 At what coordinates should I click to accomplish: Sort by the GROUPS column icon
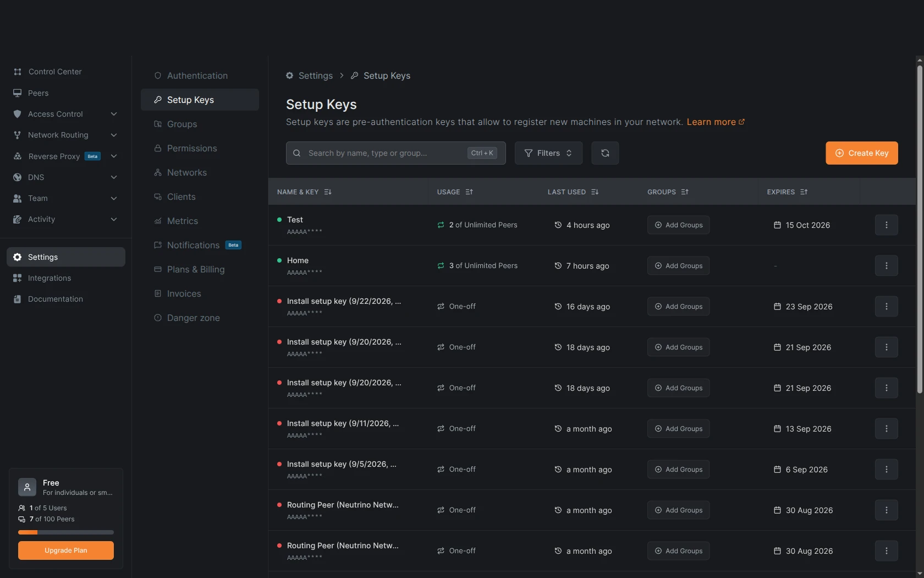(685, 192)
